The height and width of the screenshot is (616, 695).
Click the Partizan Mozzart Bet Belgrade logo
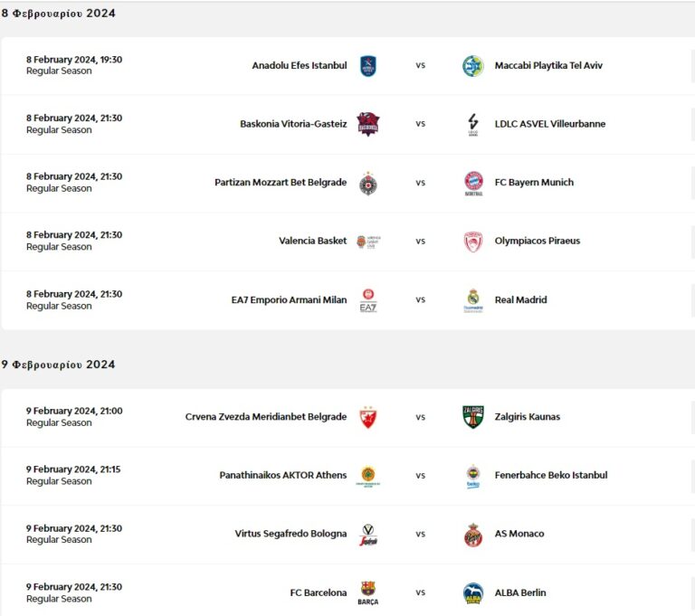[x=367, y=182]
